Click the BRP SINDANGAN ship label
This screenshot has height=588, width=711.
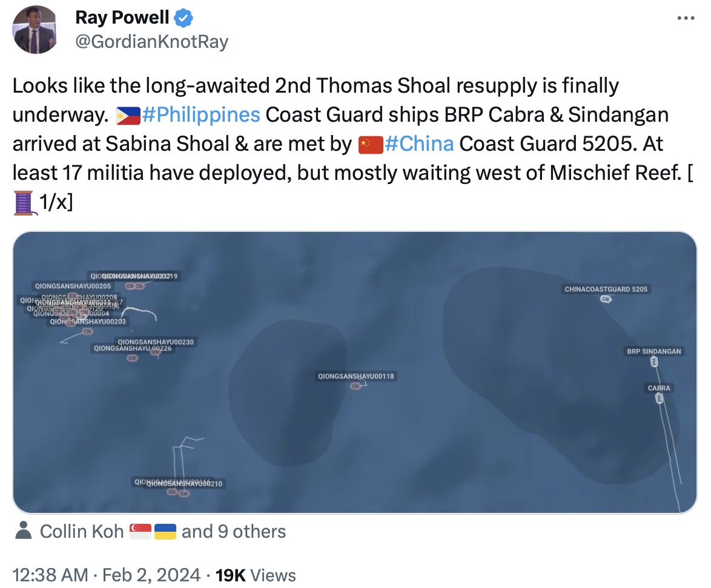click(653, 351)
